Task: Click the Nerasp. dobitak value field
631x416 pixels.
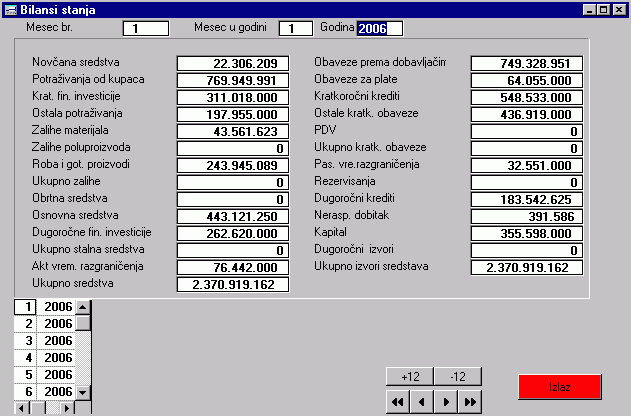Action: coord(527,216)
